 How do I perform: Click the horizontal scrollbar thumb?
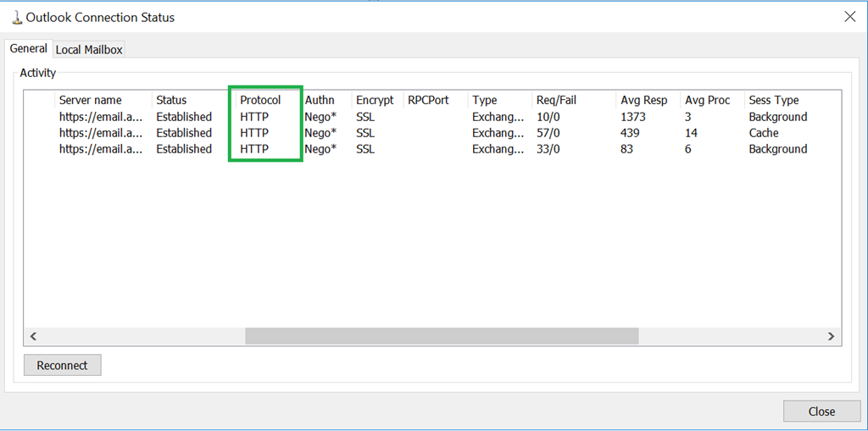442,336
